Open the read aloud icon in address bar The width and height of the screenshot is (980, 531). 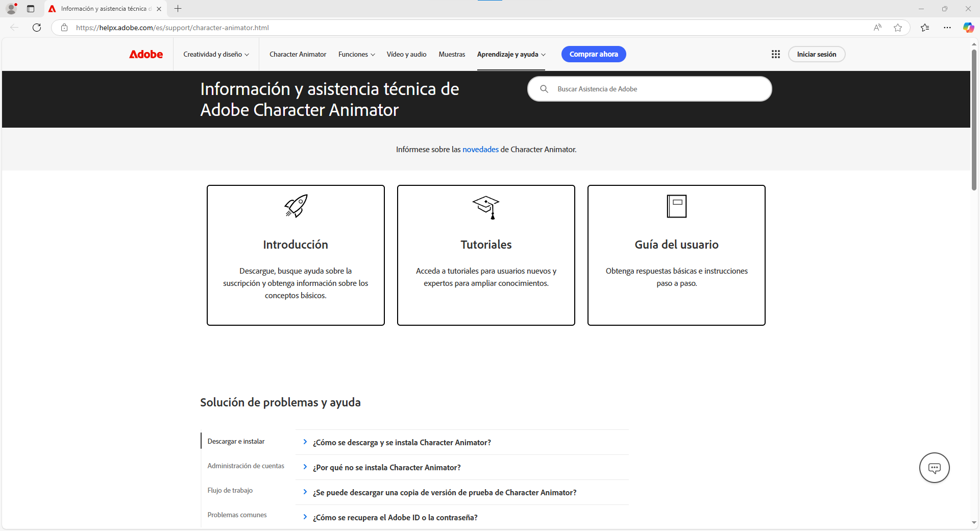[x=877, y=28]
